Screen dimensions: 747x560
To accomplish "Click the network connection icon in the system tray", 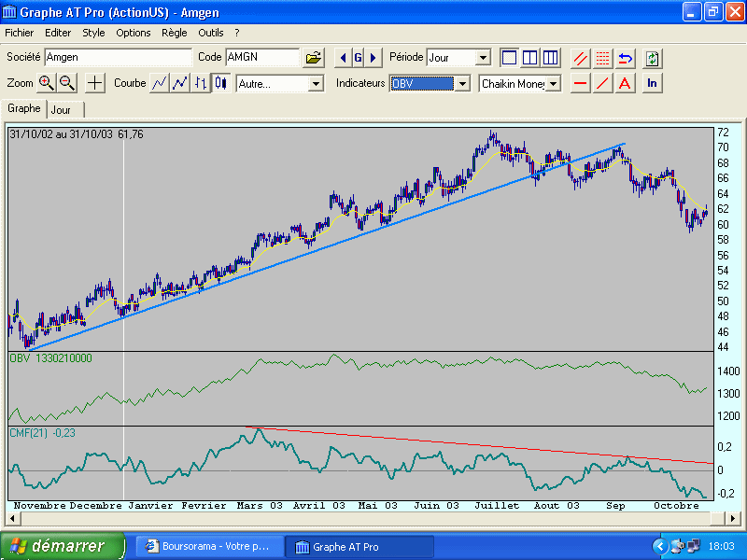I will click(x=693, y=546).
